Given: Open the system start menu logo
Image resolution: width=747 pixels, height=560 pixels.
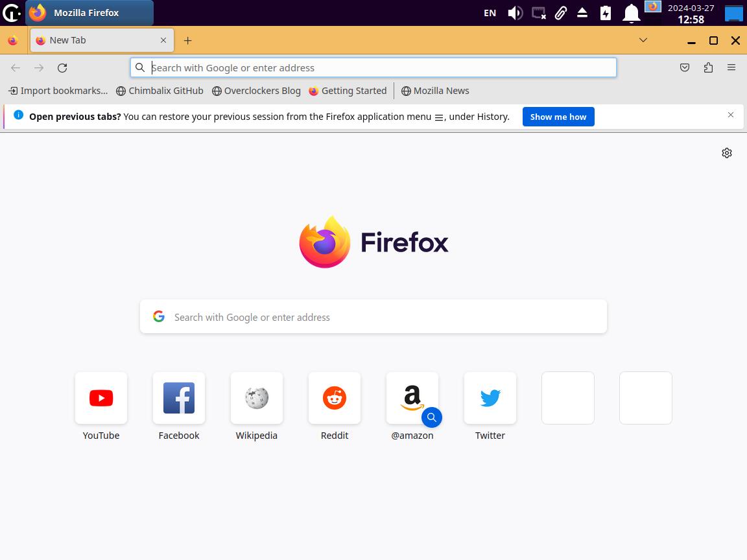Looking at the screenshot, I should click(x=12, y=13).
